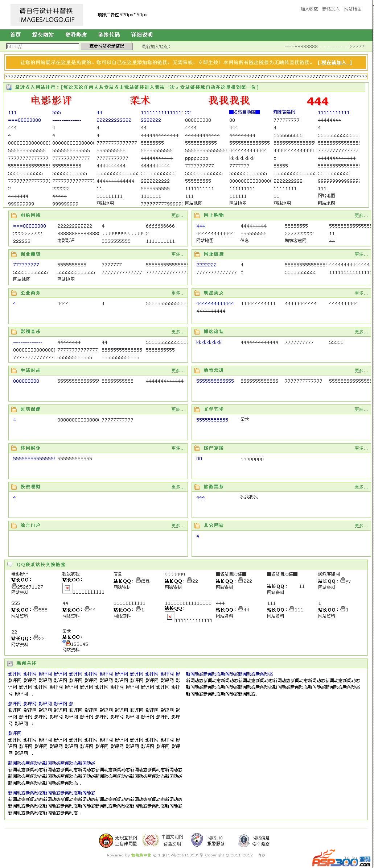Expand 更多 in the 博客论坛 section
This screenshot has width=374, height=868.
pyautogui.click(x=361, y=332)
